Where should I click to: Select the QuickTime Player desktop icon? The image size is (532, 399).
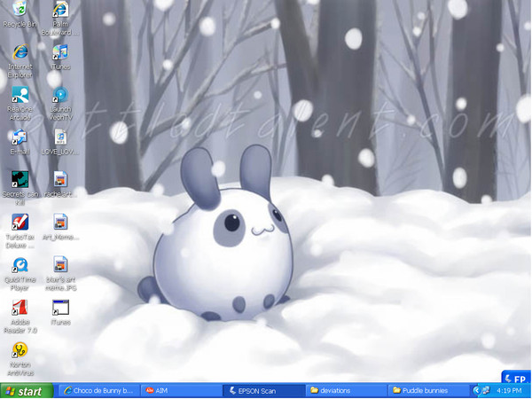click(20, 265)
